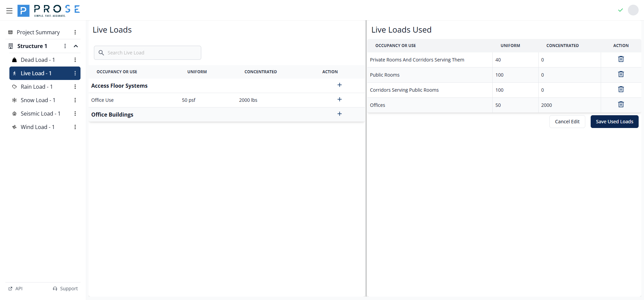Click the user avatar circle
The image size is (644, 300).
[633, 10]
